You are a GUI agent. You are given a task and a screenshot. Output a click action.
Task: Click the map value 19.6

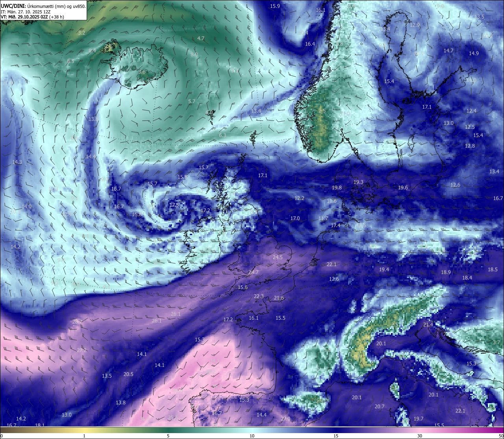(x=403, y=187)
